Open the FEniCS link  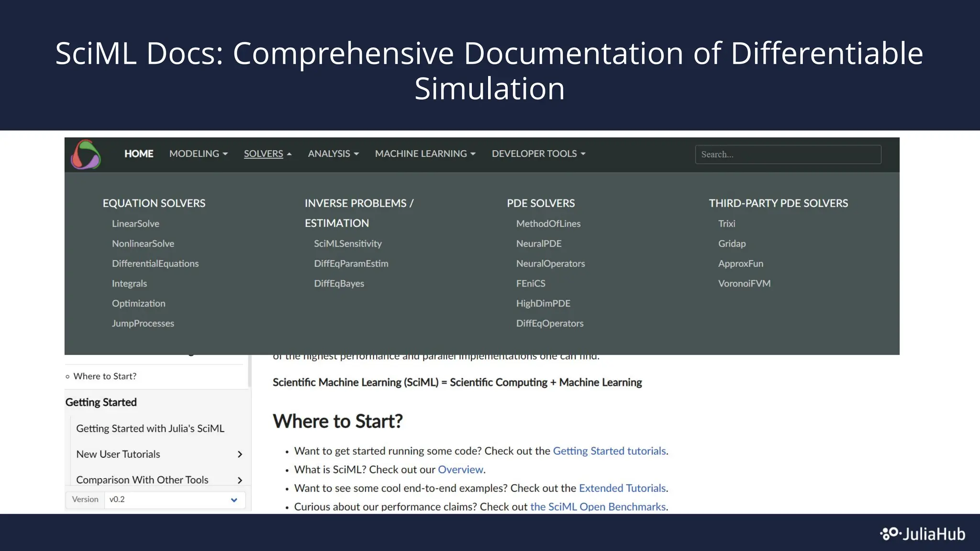531,284
